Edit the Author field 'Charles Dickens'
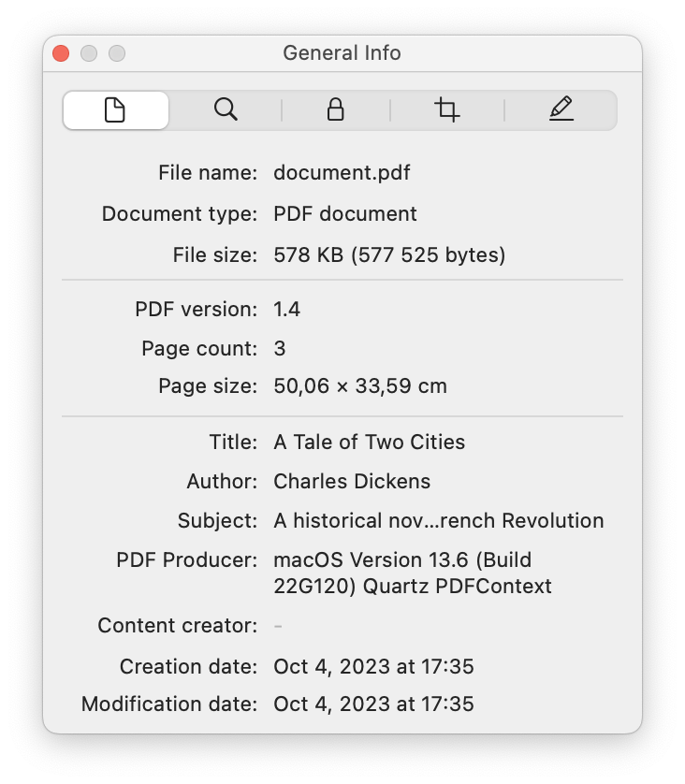The height and width of the screenshot is (784, 685). click(352, 482)
